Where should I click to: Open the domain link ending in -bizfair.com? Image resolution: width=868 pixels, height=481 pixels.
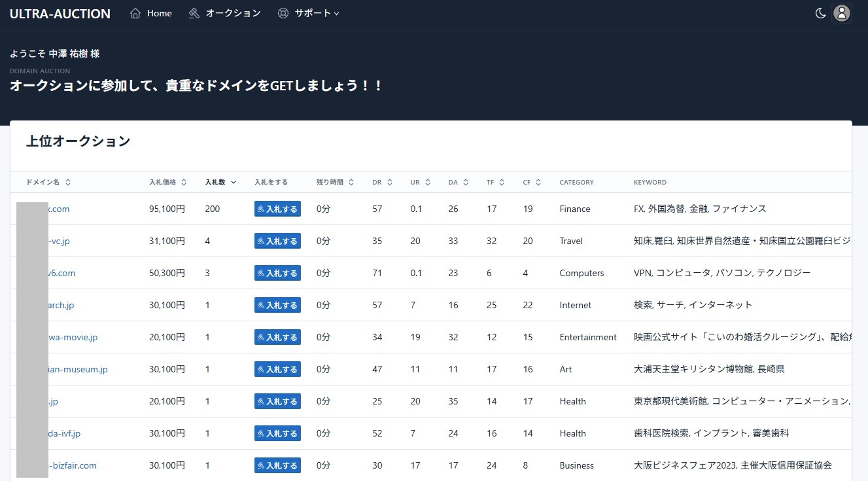click(x=73, y=465)
